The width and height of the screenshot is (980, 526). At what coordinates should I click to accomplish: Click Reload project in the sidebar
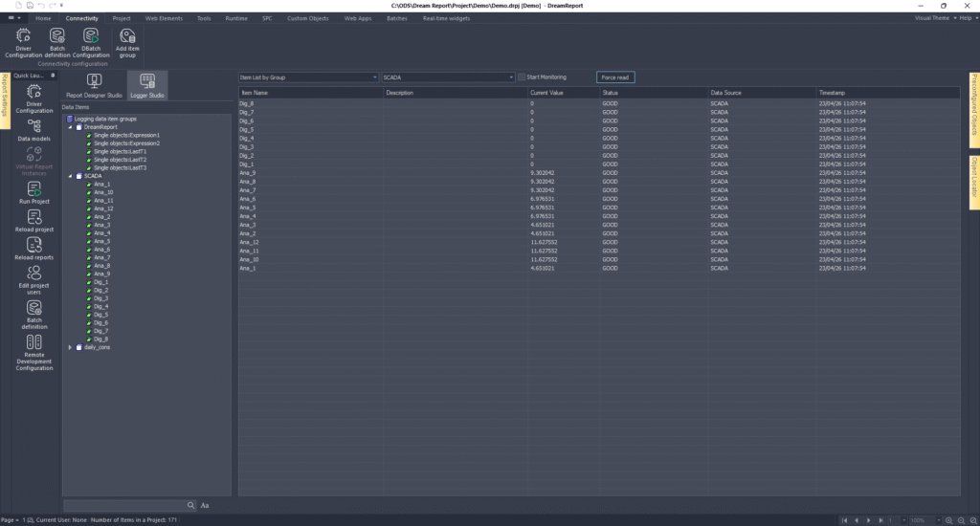point(34,221)
